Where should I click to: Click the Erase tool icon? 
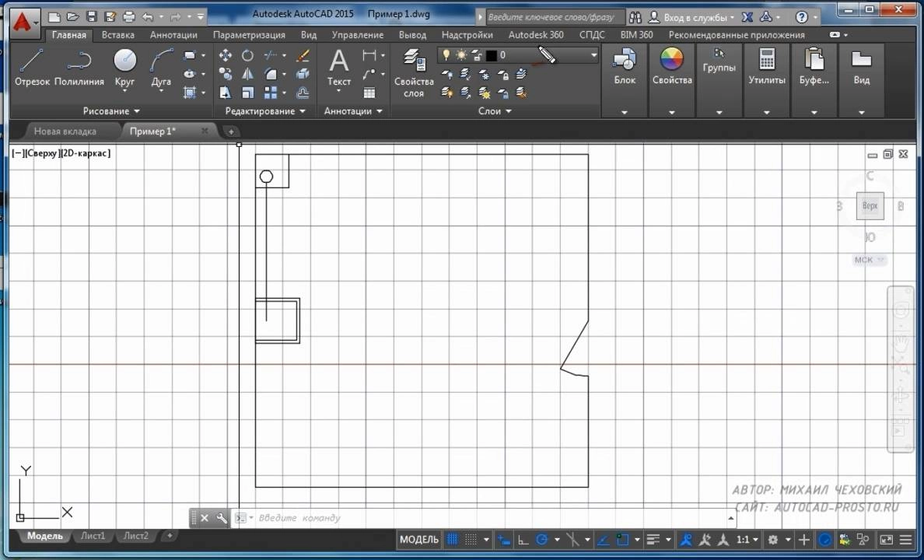click(303, 55)
